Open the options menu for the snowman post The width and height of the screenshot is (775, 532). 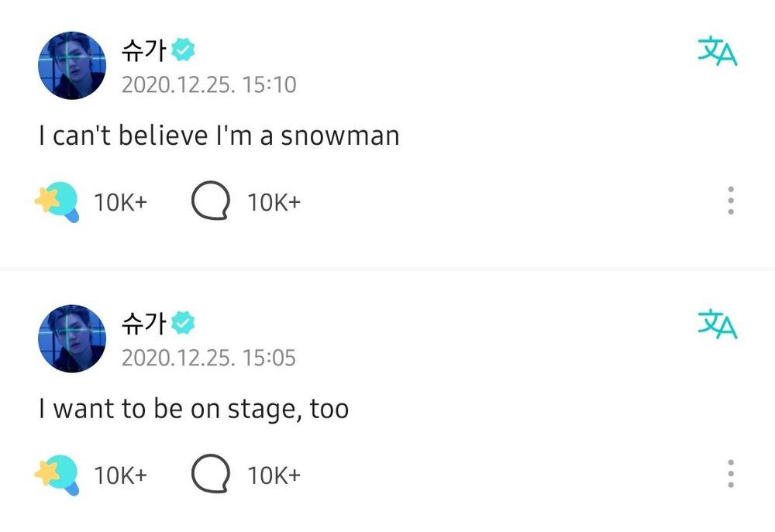point(729,200)
